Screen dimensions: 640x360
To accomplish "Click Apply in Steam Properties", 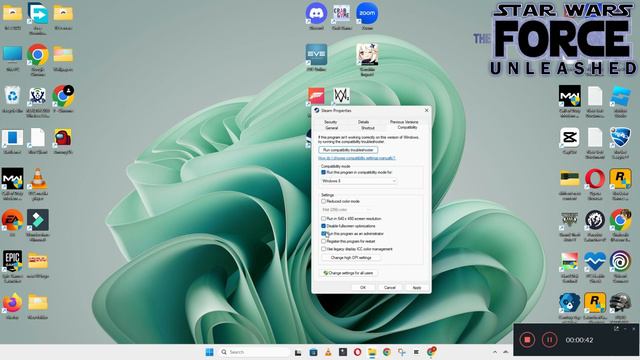I will 417,288.
